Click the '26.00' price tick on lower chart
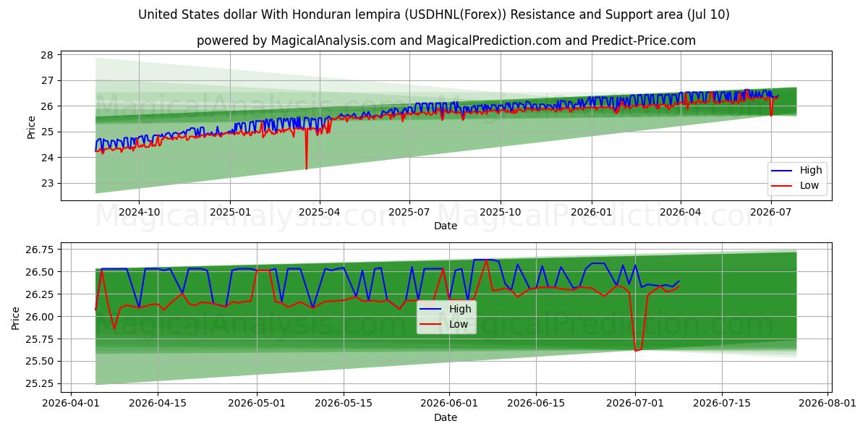Screen dimensions: 868x434 click(41, 317)
